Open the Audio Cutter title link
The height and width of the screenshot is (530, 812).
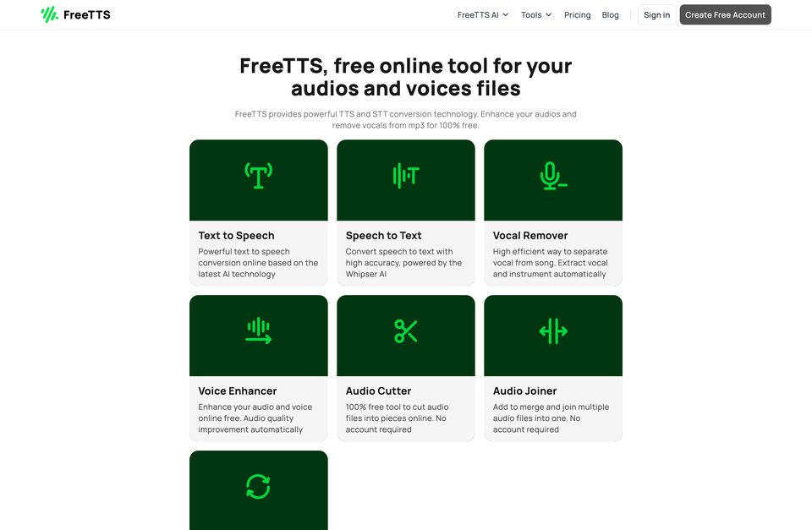click(379, 391)
